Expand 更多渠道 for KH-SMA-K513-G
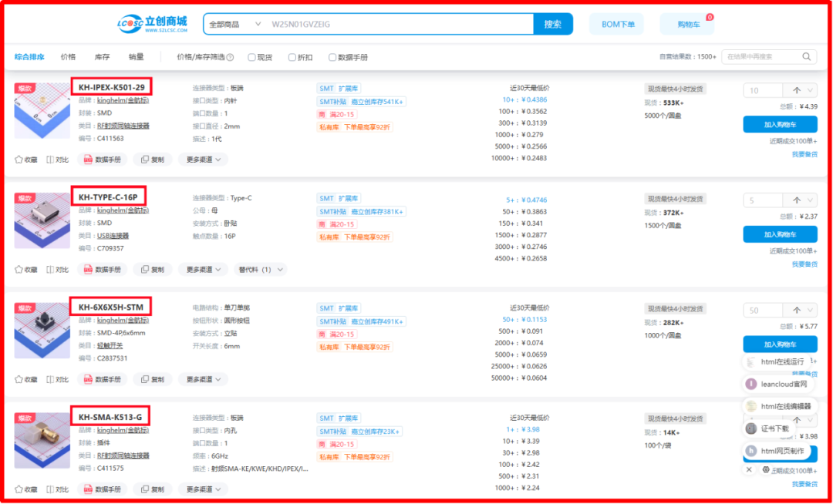 tap(203, 489)
